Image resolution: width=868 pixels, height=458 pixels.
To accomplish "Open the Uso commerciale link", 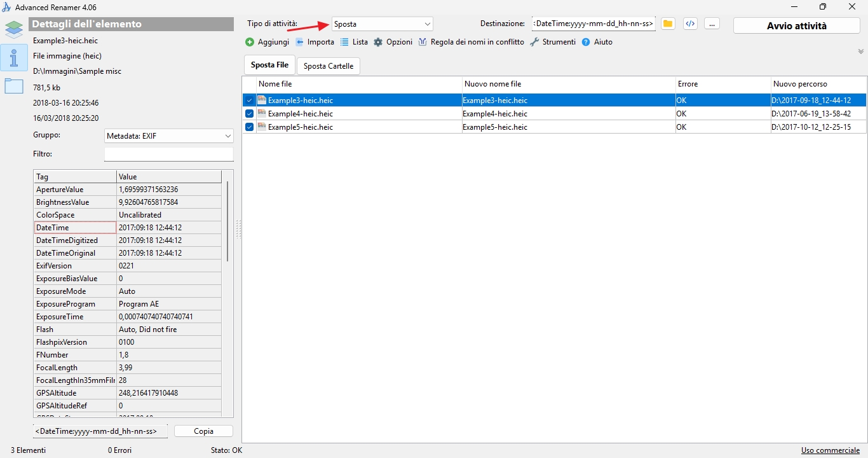I will point(831,450).
